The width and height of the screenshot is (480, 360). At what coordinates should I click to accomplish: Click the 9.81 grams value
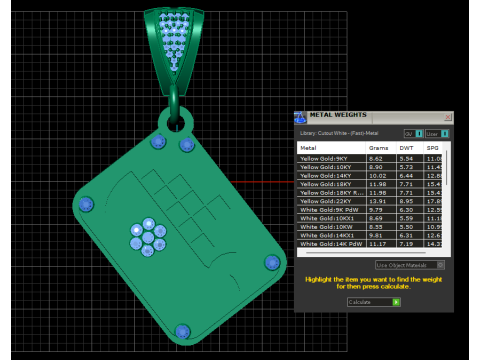click(376, 235)
